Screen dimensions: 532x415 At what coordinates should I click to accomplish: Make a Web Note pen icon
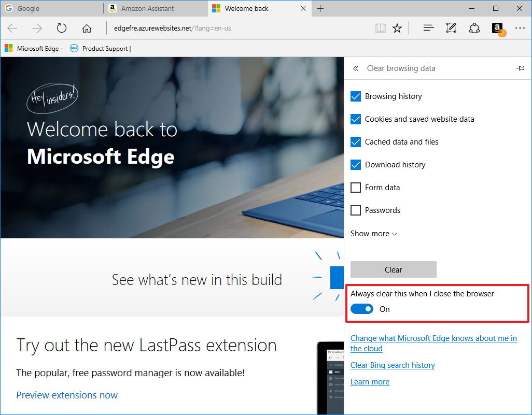coord(451,28)
